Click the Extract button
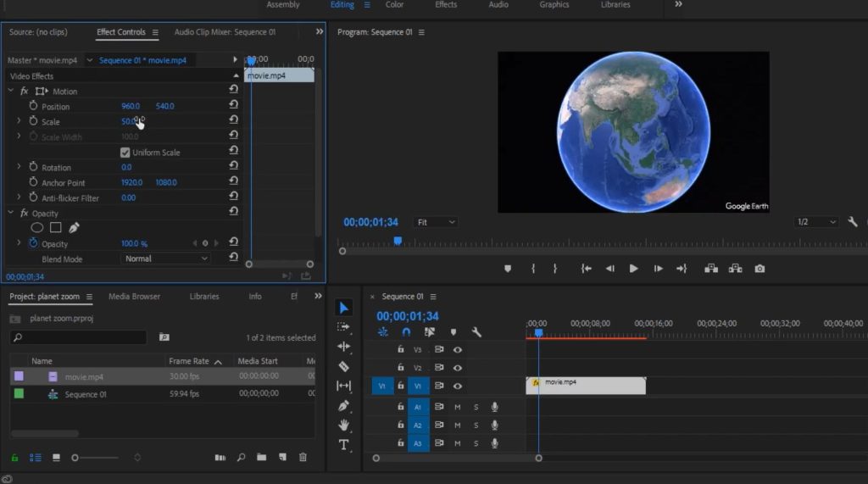 tap(735, 269)
